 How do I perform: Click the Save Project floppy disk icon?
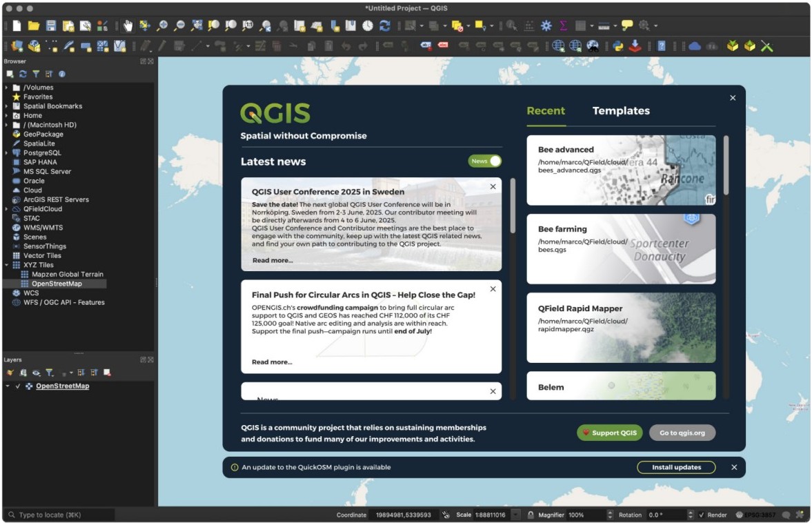51,26
